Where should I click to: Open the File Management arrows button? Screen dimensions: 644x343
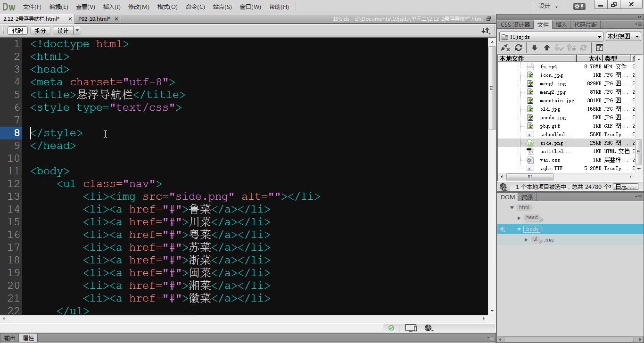485,31
